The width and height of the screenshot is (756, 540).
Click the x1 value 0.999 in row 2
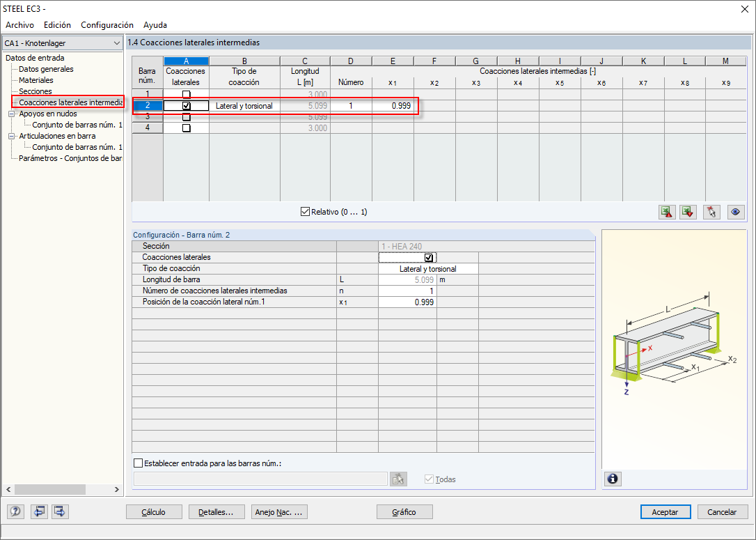click(x=393, y=106)
